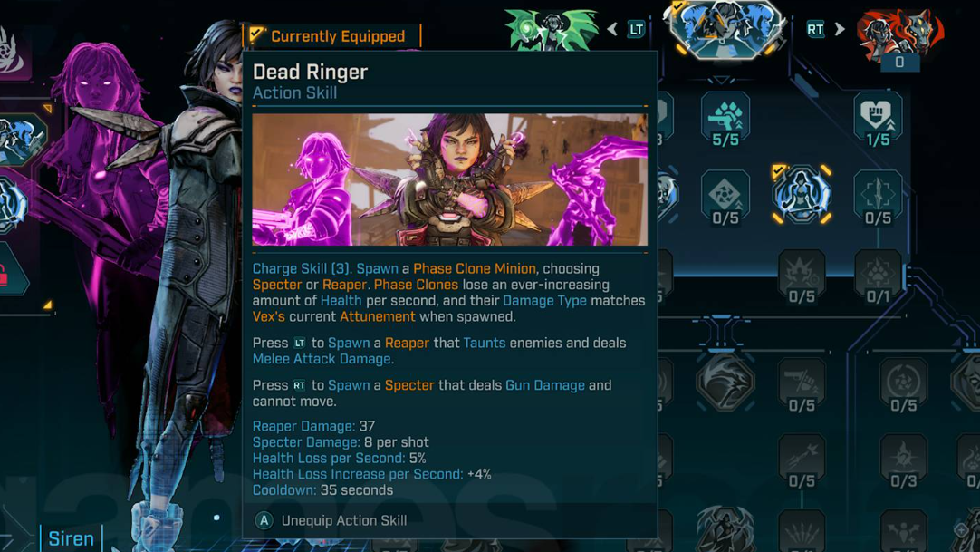Screen dimensions: 980x552
Task: Click the LT previous tree button
Action: point(636,29)
